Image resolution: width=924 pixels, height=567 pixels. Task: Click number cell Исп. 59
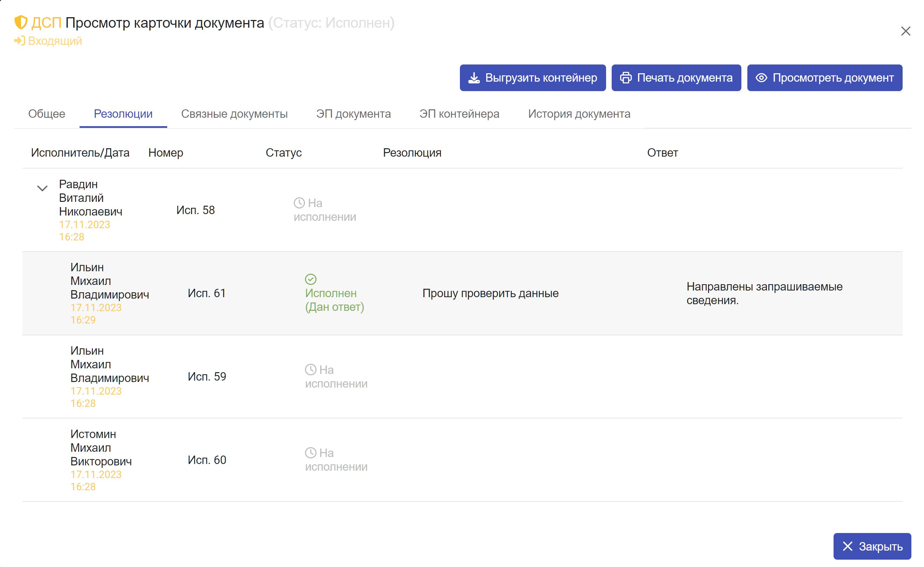click(x=207, y=376)
